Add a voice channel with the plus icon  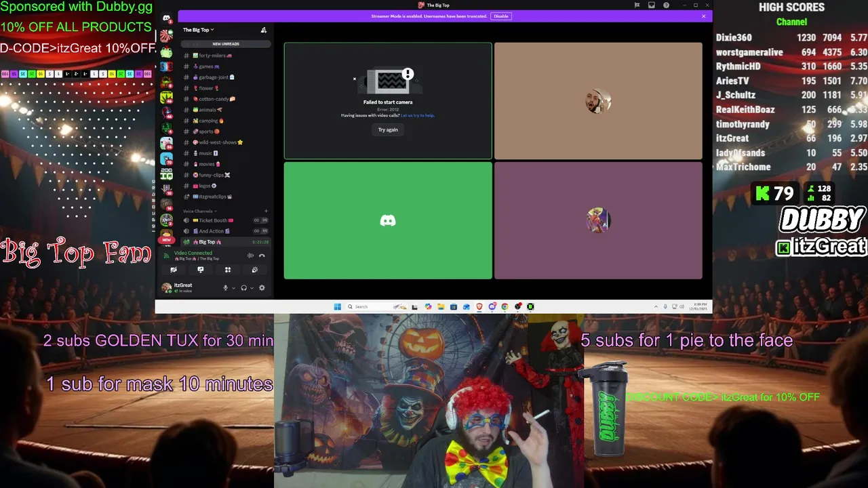pyautogui.click(x=266, y=211)
